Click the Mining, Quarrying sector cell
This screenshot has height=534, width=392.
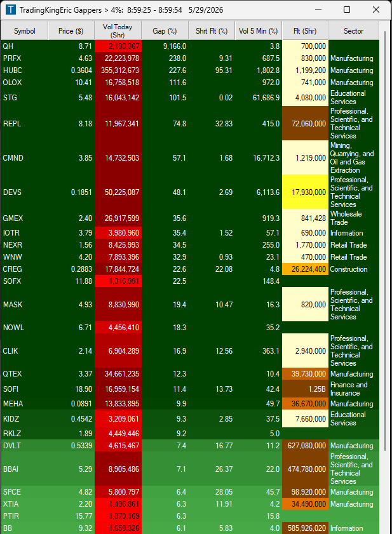tap(353, 158)
